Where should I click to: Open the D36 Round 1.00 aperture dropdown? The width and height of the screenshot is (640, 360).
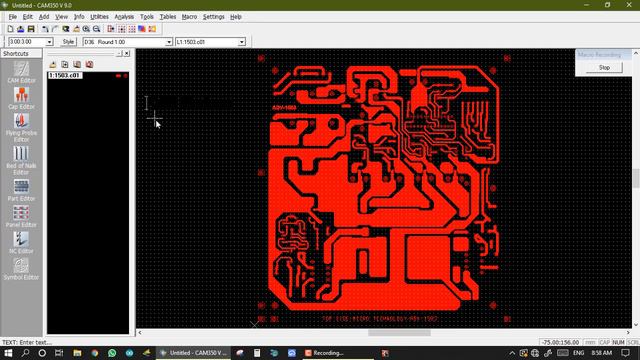click(169, 42)
